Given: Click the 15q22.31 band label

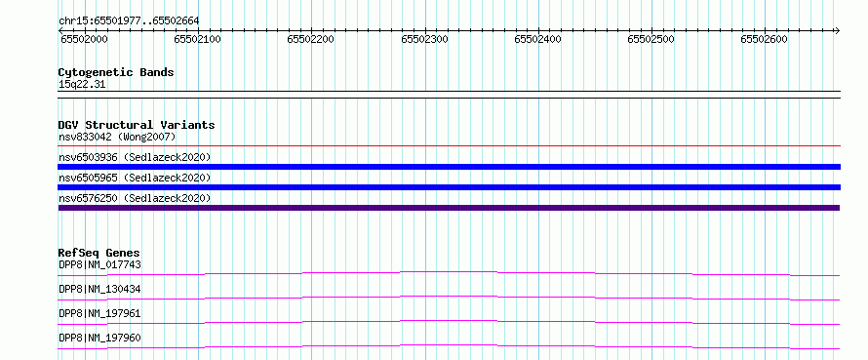Looking at the screenshot, I should pos(82,85).
